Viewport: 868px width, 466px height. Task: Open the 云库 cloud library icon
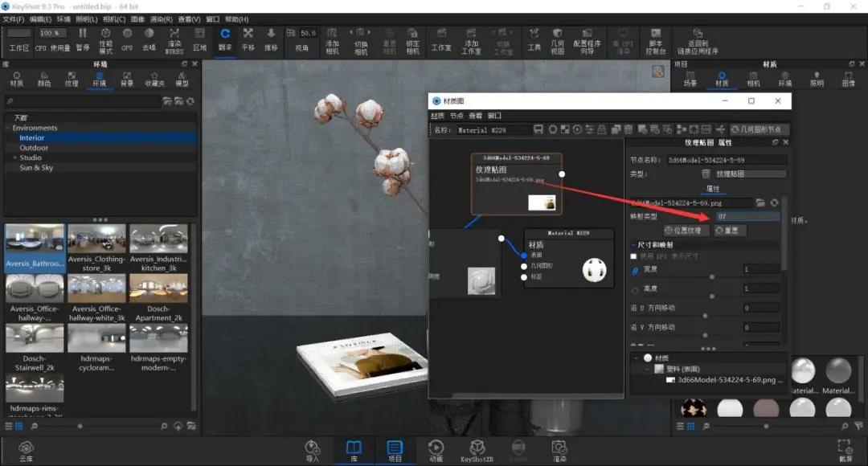pyautogui.click(x=26, y=451)
